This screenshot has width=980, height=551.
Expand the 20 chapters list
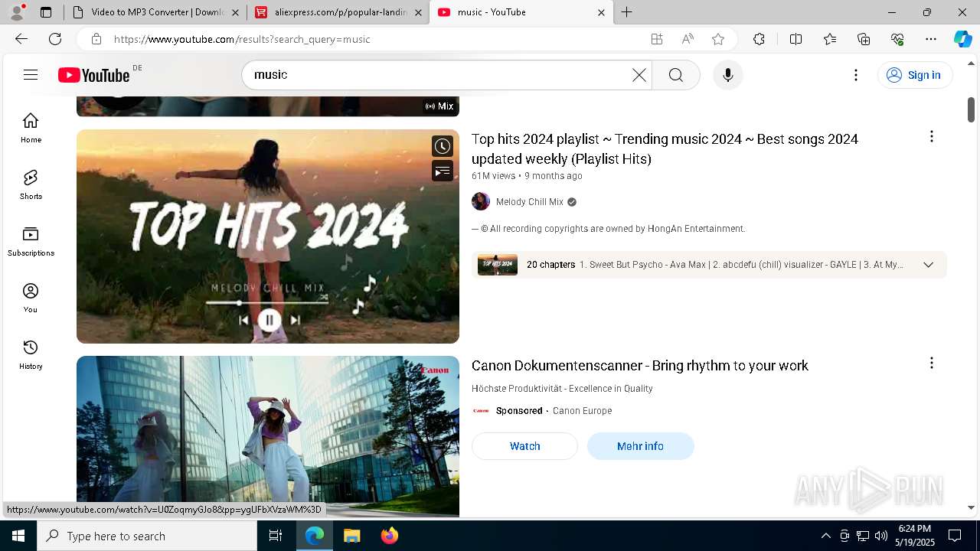click(928, 265)
